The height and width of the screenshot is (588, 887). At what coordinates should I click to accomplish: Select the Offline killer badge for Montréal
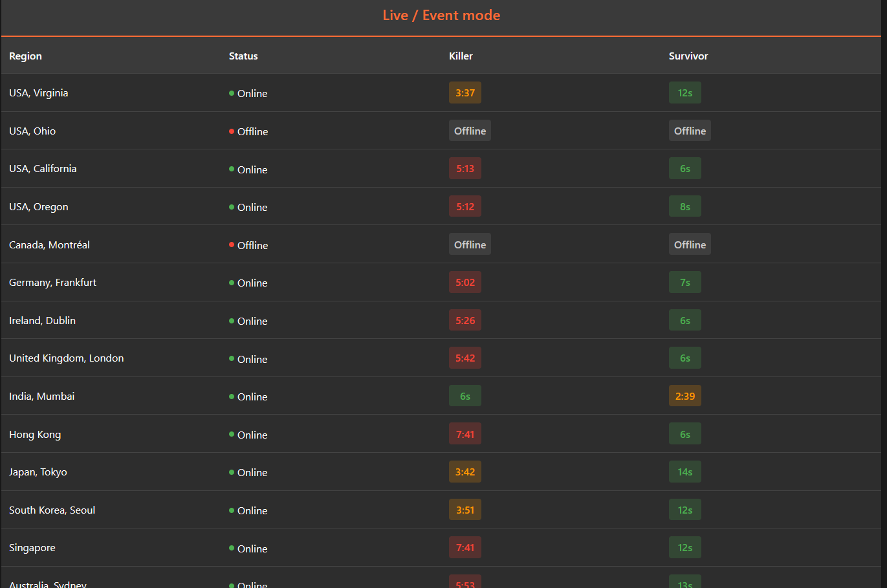click(470, 245)
